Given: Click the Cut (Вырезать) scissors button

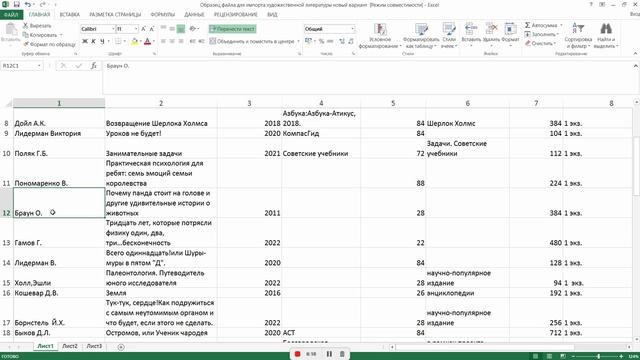Looking at the screenshot, I should click(37, 26).
